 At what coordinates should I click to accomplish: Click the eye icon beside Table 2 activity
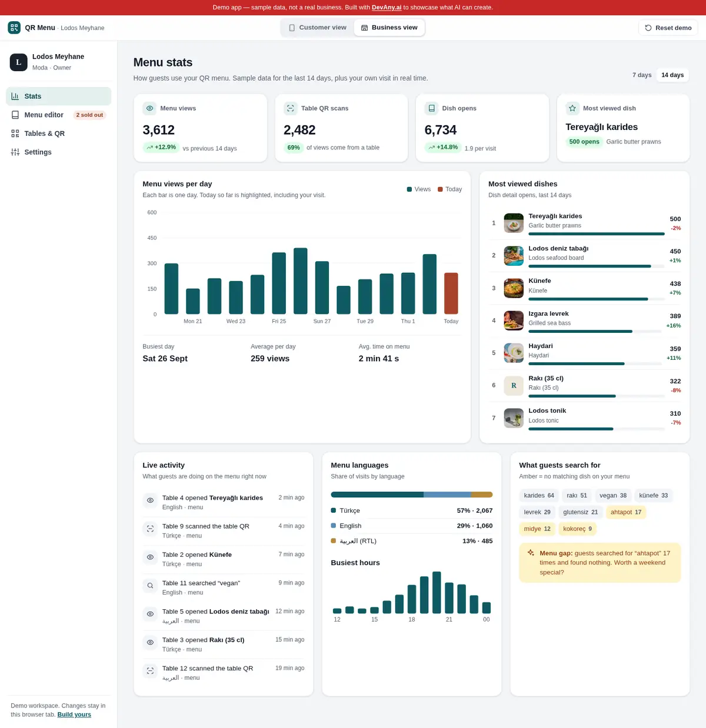tap(150, 557)
